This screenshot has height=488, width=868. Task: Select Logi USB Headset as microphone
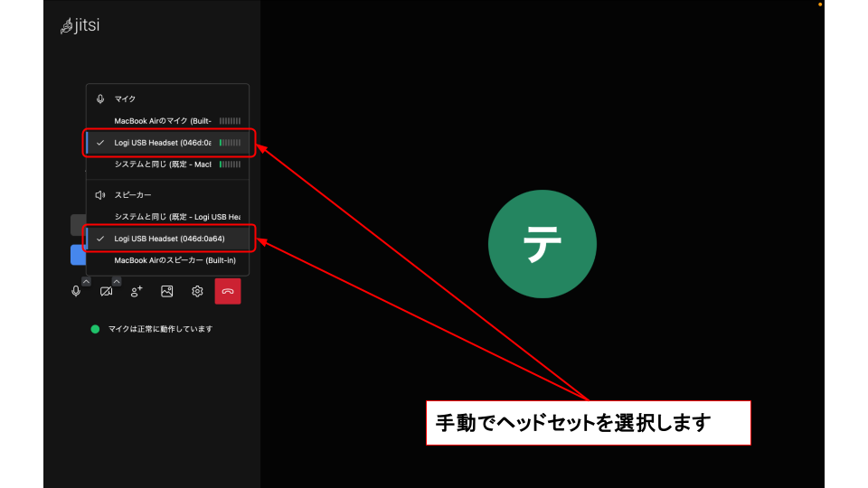(163, 142)
